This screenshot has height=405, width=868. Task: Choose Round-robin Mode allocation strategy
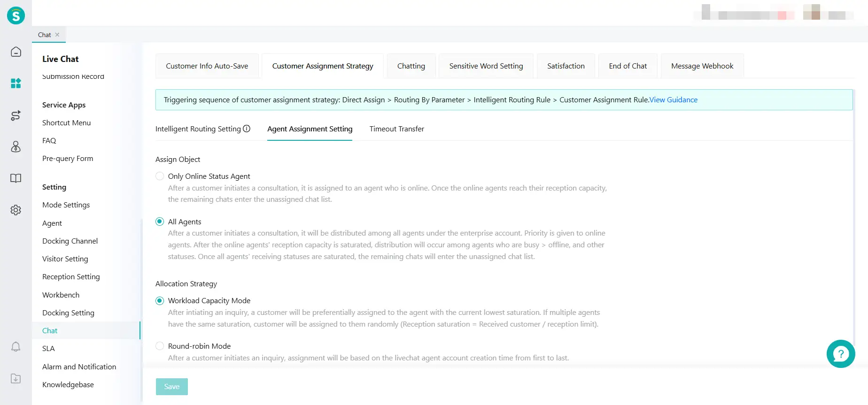(x=160, y=346)
